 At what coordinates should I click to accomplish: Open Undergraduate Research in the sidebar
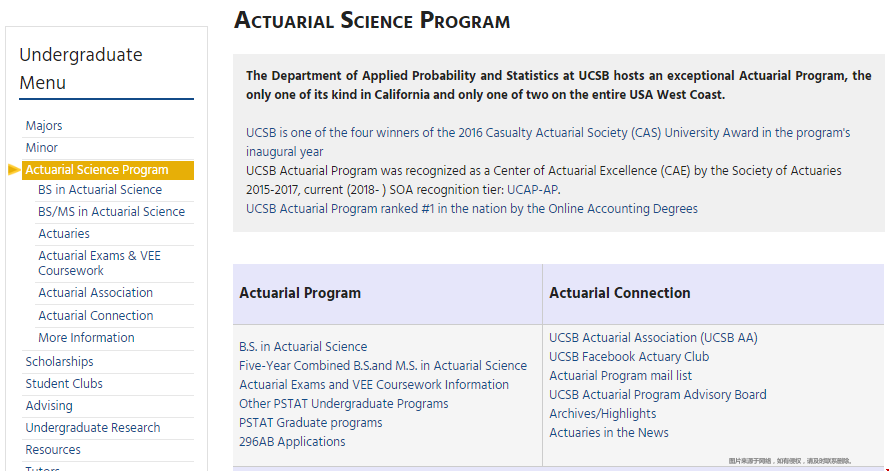click(x=92, y=428)
